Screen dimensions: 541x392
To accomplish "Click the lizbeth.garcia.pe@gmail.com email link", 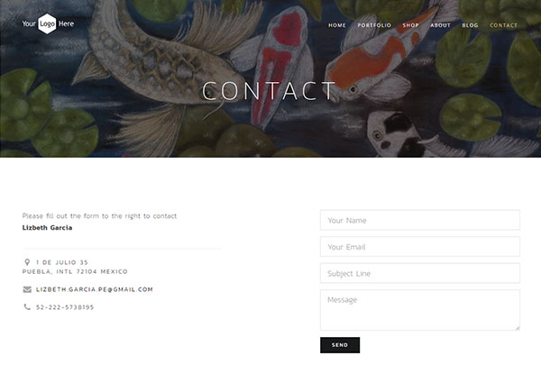I will (95, 289).
